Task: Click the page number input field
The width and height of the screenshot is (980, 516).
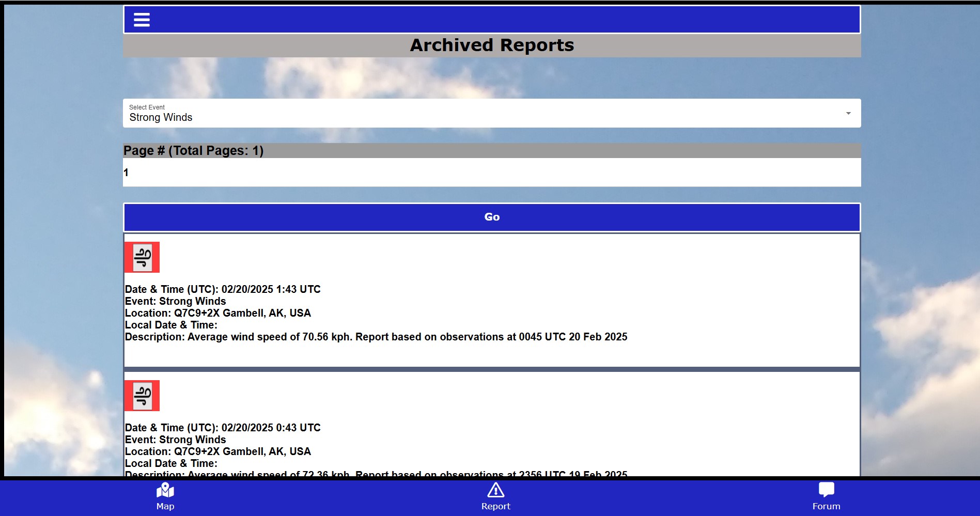Action: pos(492,173)
